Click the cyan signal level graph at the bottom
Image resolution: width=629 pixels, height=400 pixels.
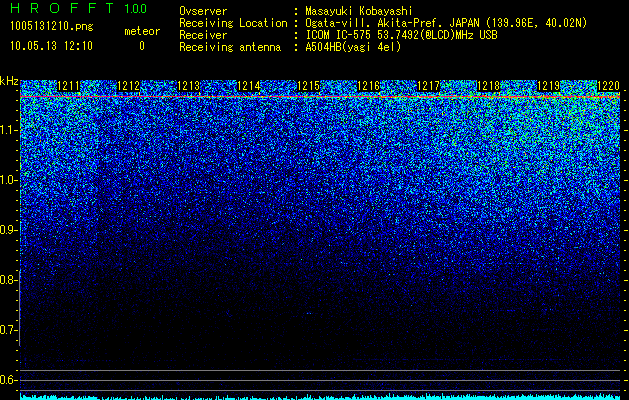tap(320, 397)
